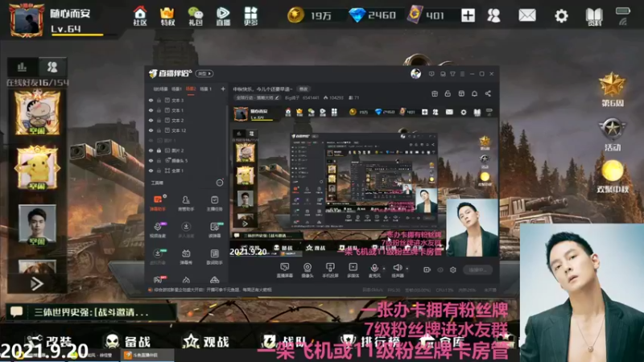Select the Shin-chan avatar friend
The height and width of the screenshot is (362, 644).
(x=37, y=113)
